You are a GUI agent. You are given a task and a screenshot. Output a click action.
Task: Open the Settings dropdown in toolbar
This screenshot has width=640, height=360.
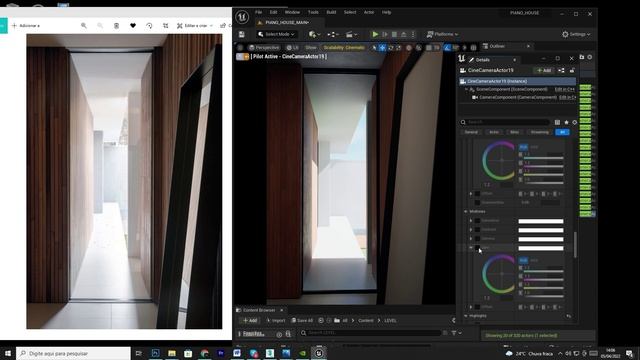tap(576, 34)
